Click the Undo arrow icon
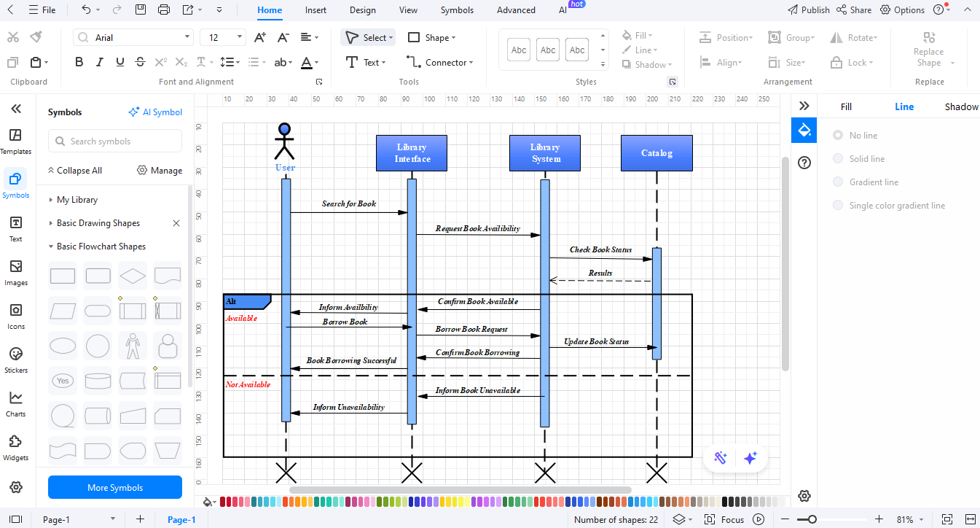 [87, 10]
